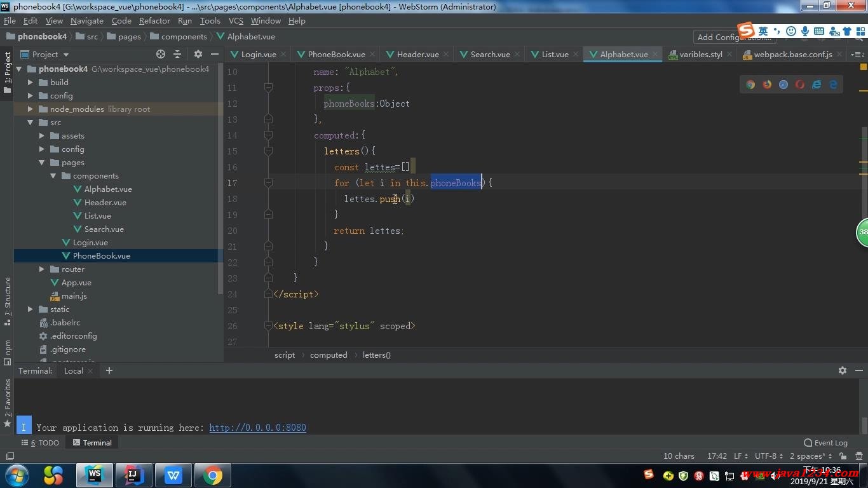This screenshot has width=868, height=488.
Task: Collapse the pages folder
Action: pos(41,162)
